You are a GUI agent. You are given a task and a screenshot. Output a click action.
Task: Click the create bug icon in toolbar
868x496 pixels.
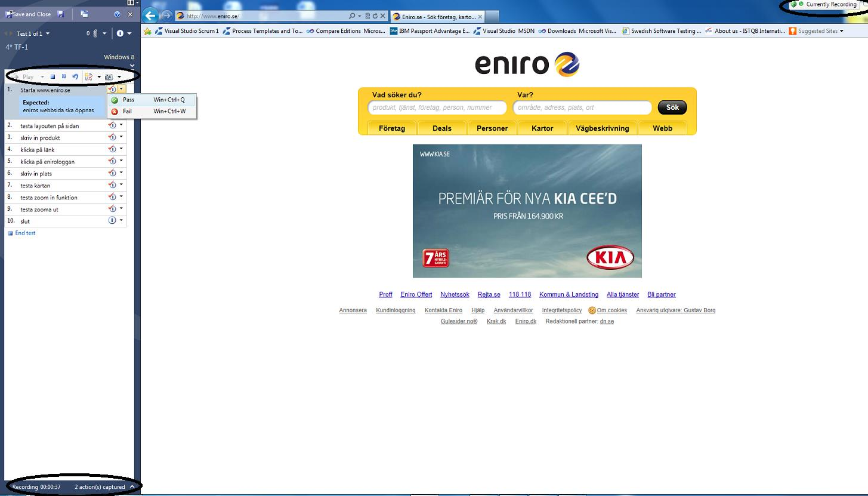point(89,76)
